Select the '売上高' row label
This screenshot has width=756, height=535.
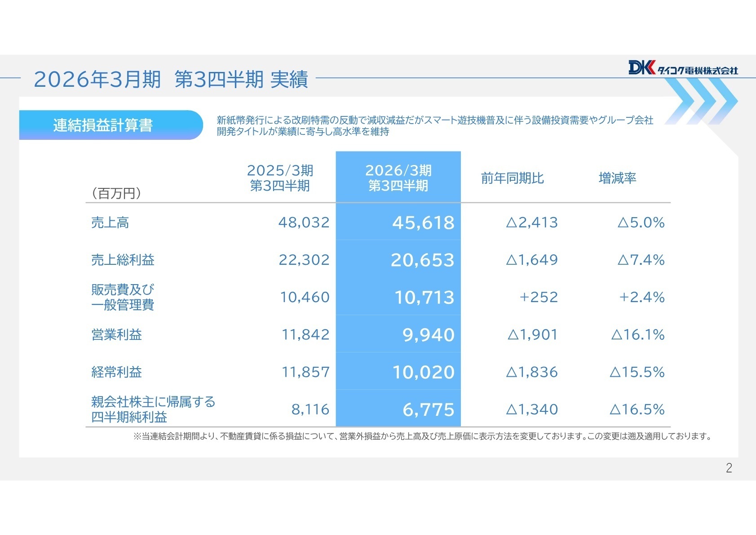(x=110, y=223)
